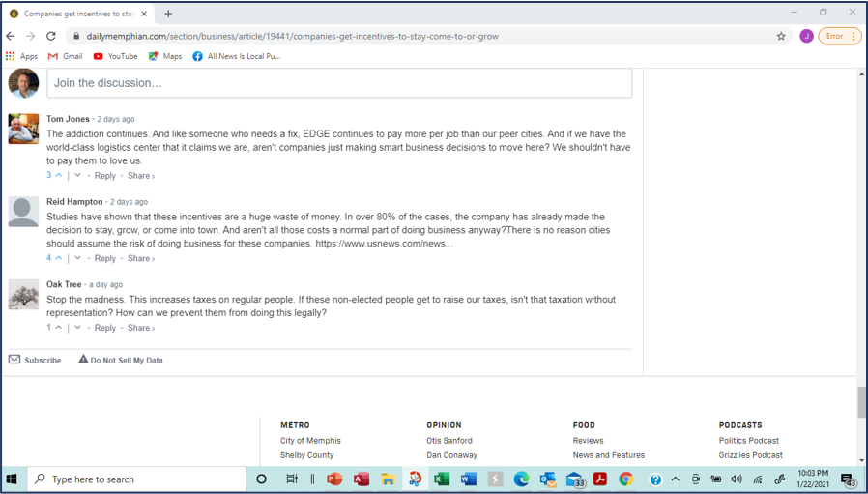Upvote Oak Tree's comment
The height and width of the screenshot is (494, 868).
pos(59,327)
